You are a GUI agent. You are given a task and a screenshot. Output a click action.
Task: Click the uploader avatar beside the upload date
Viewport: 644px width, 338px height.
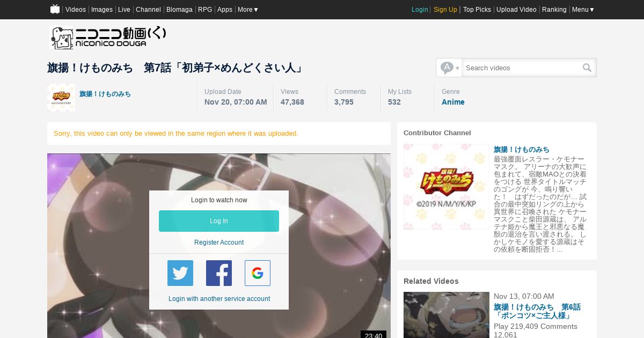pyautogui.click(x=61, y=98)
